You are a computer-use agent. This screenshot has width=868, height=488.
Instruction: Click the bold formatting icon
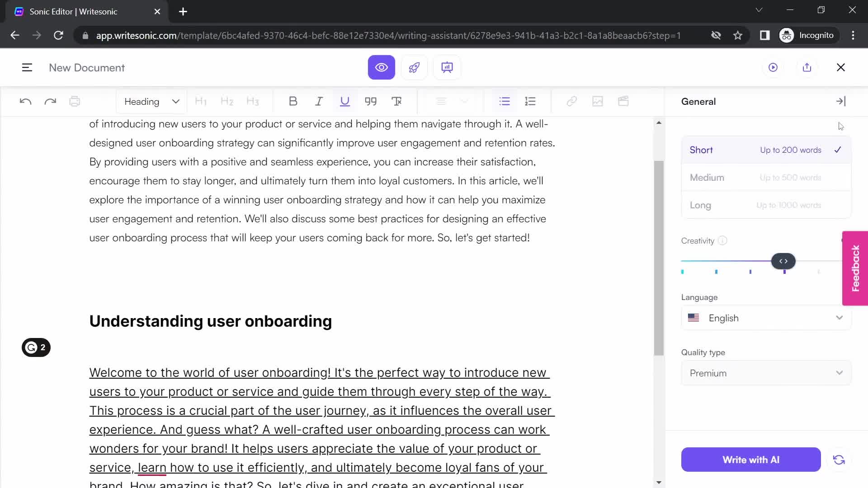click(292, 101)
